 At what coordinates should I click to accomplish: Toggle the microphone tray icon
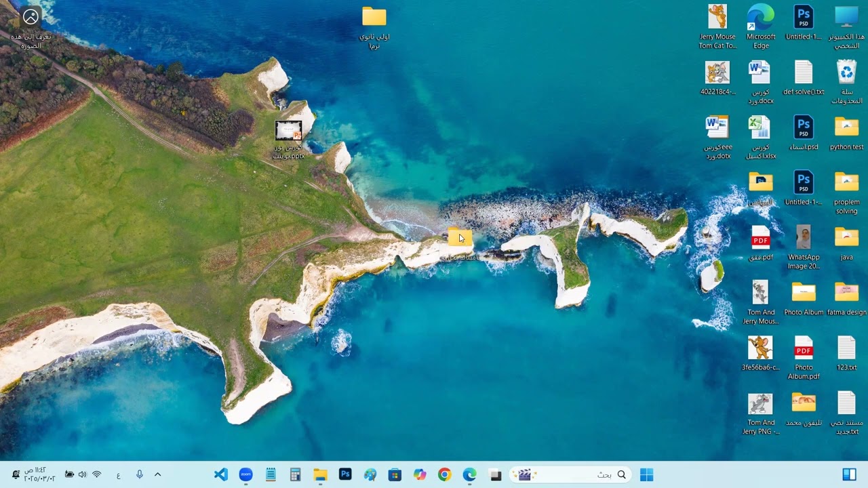click(140, 475)
